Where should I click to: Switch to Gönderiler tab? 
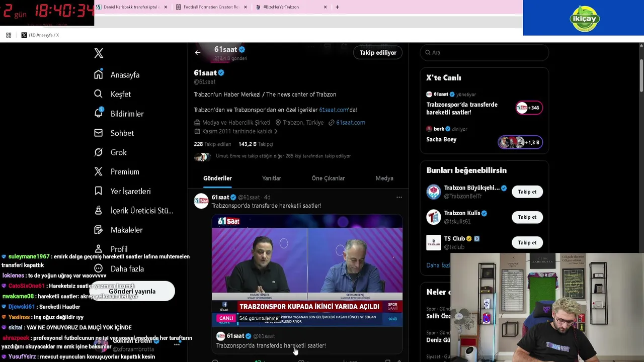pos(217,178)
